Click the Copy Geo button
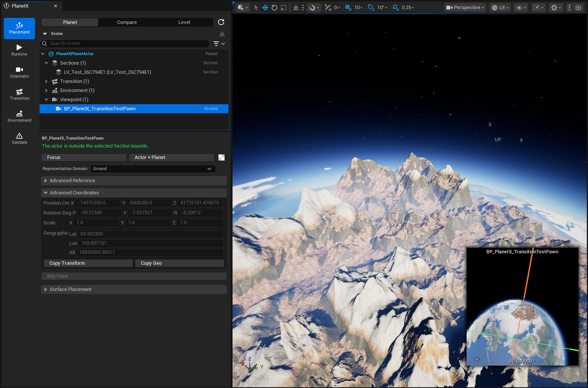 pyautogui.click(x=180, y=263)
